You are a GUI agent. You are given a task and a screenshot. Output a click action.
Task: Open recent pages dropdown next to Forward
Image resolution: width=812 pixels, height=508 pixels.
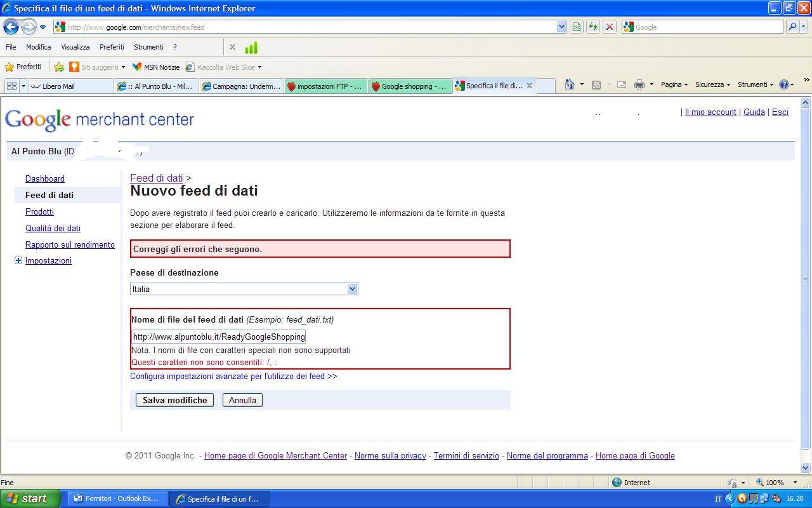[x=43, y=27]
